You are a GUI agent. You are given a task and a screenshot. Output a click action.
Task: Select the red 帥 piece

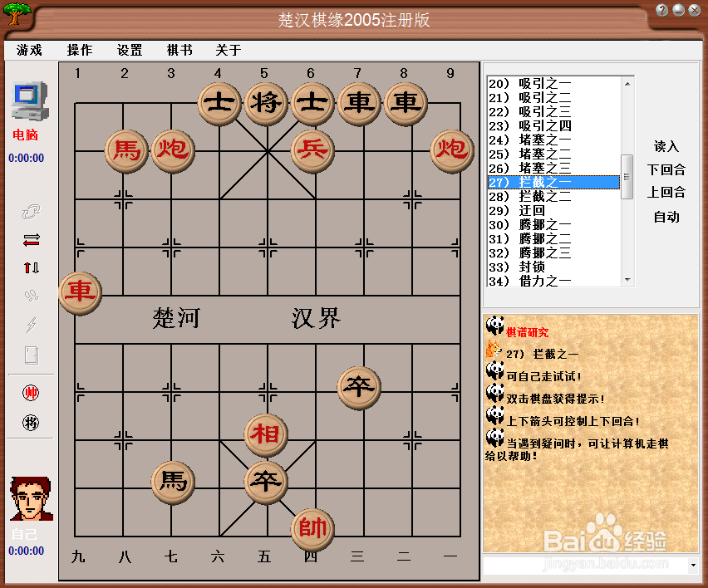[x=312, y=530]
